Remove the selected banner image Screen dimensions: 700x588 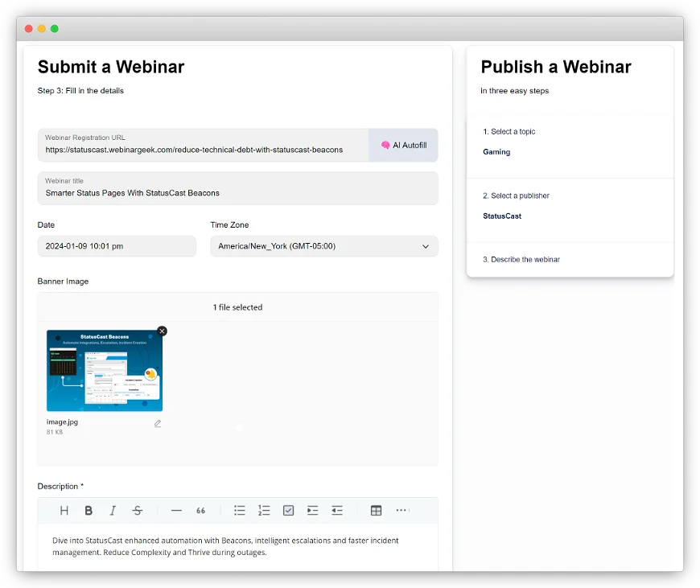tap(162, 331)
